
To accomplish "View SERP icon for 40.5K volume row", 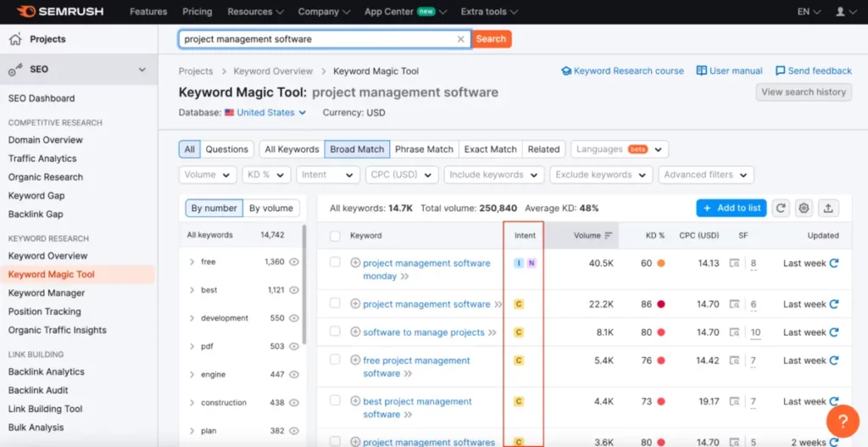I will [x=734, y=263].
